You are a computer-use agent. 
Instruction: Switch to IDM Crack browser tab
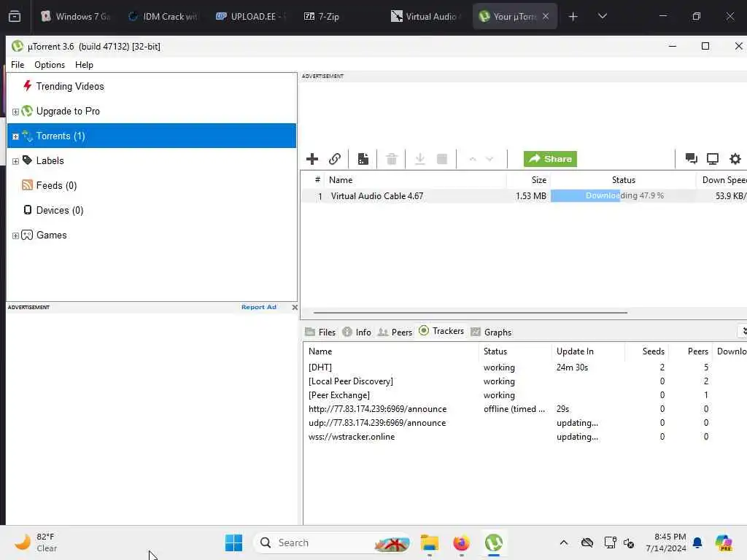tap(163, 17)
